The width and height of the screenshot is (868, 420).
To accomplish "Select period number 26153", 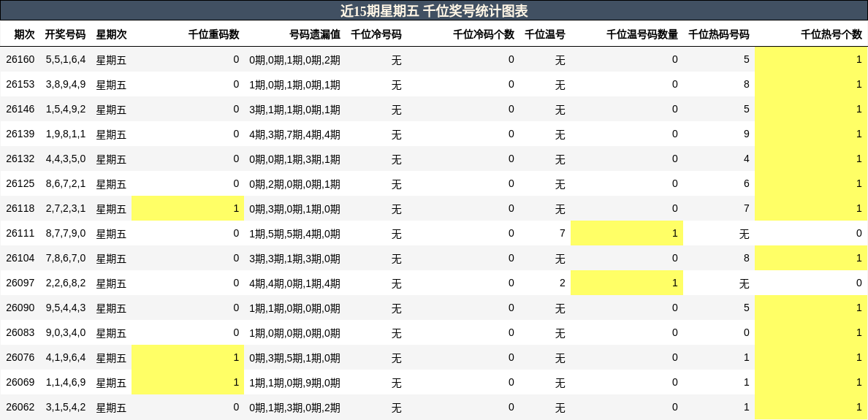I will (x=20, y=84).
